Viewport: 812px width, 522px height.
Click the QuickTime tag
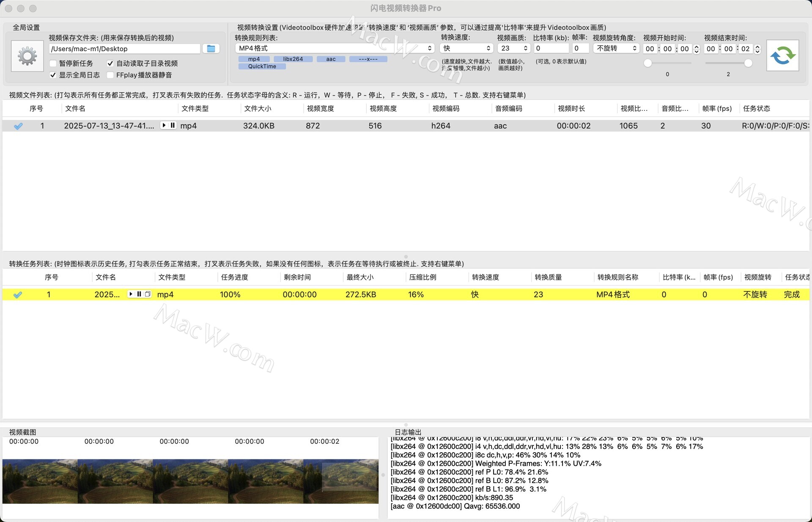pos(262,66)
